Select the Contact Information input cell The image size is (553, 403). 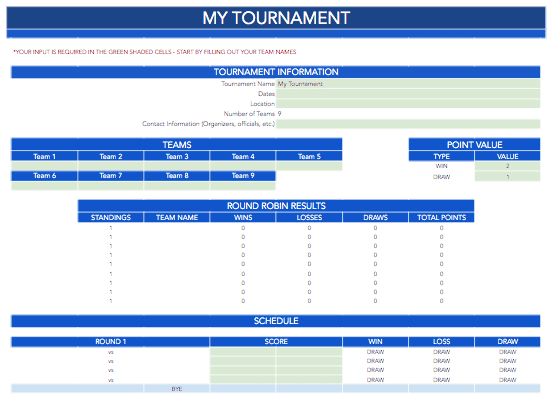[x=408, y=124]
